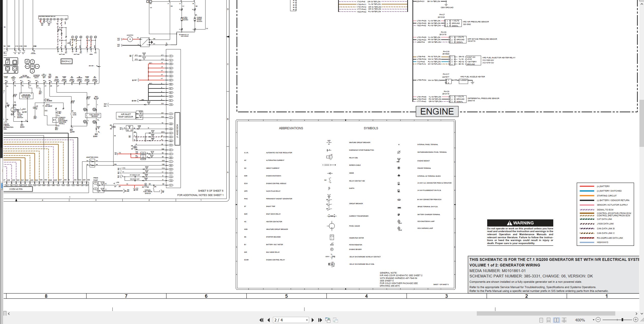
Task: Open the page number dropdown arrow
Action: coord(307,320)
